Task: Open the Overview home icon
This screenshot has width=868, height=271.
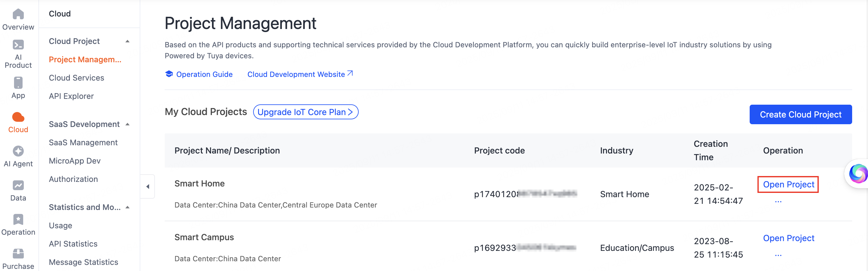Action: (18, 14)
